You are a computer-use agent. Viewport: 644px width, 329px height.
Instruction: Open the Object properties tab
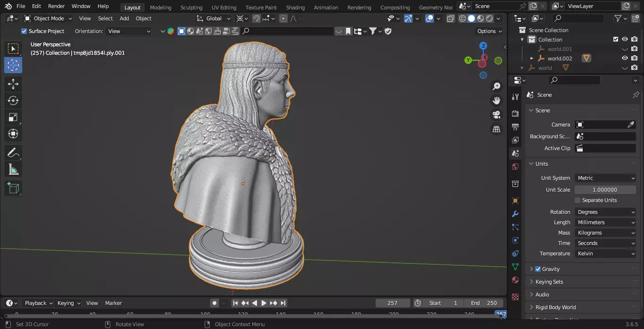(x=515, y=201)
